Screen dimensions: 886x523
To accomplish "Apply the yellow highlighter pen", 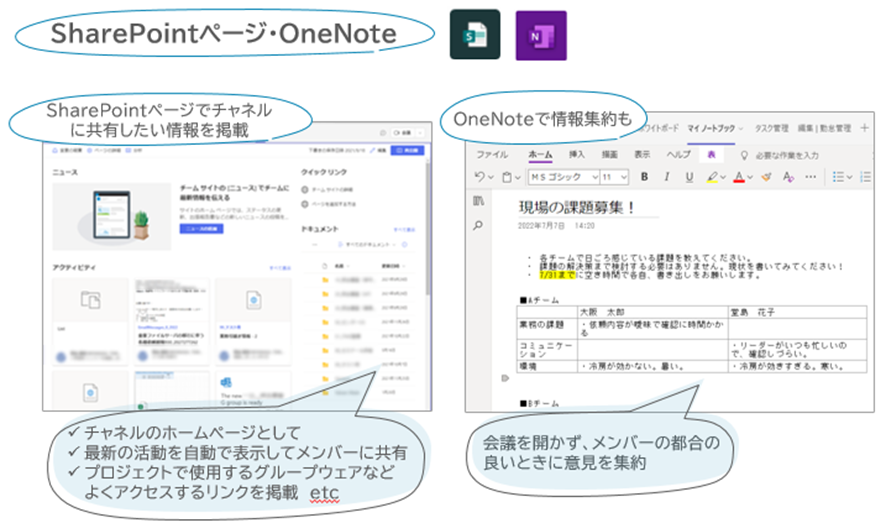I will click(x=712, y=177).
